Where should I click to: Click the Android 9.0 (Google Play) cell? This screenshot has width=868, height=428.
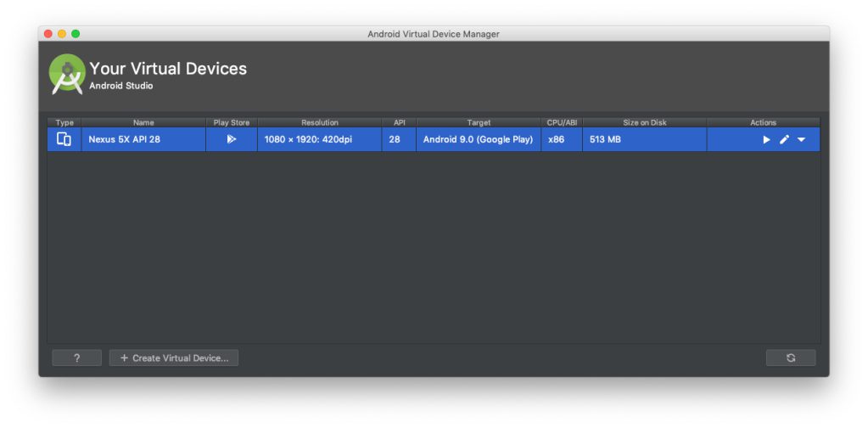tap(479, 139)
